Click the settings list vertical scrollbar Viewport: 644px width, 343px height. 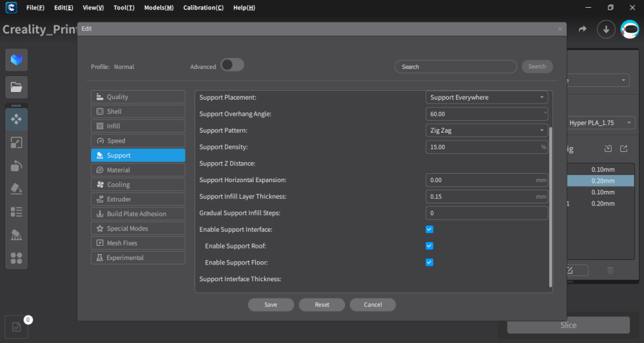point(551,207)
